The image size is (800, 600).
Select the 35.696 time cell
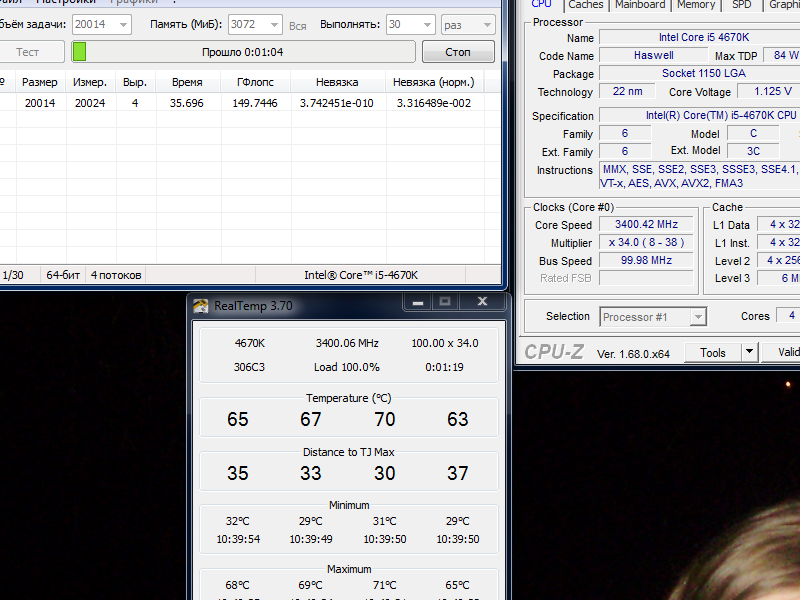pos(187,103)
